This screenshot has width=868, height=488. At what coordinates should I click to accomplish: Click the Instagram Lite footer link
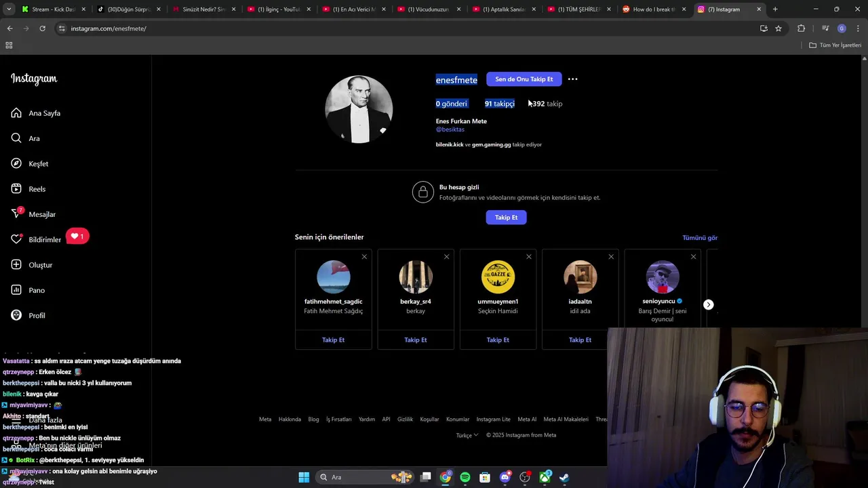click(493, 420)
